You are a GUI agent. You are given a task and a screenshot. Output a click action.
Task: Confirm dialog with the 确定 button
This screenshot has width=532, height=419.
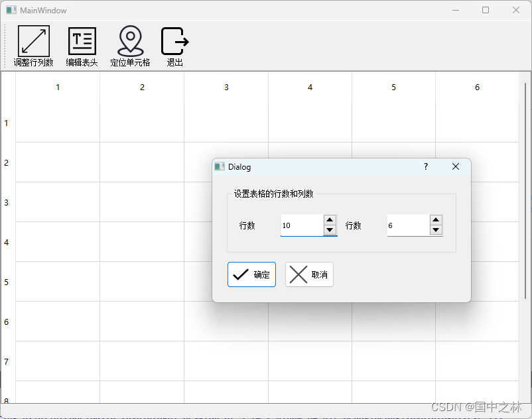(251, 274)
